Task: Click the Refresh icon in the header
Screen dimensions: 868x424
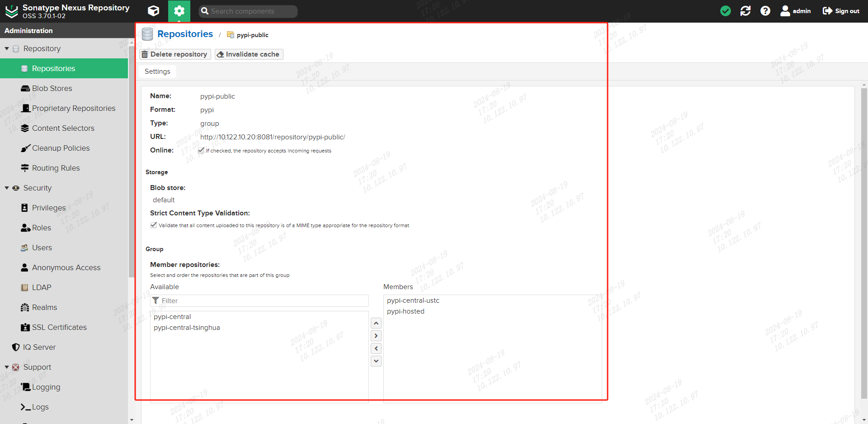Action: [x=745, y=11]
